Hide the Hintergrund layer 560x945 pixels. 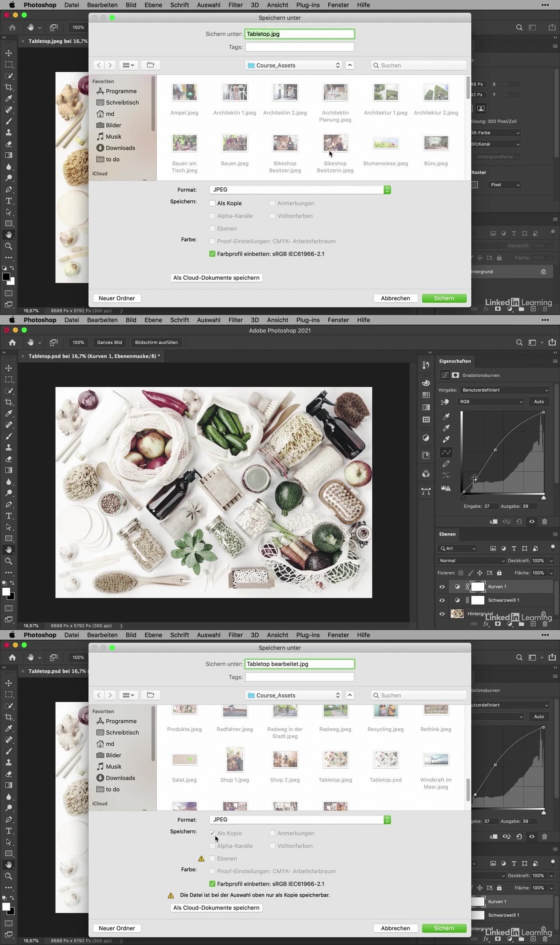[x=442, y=614]
